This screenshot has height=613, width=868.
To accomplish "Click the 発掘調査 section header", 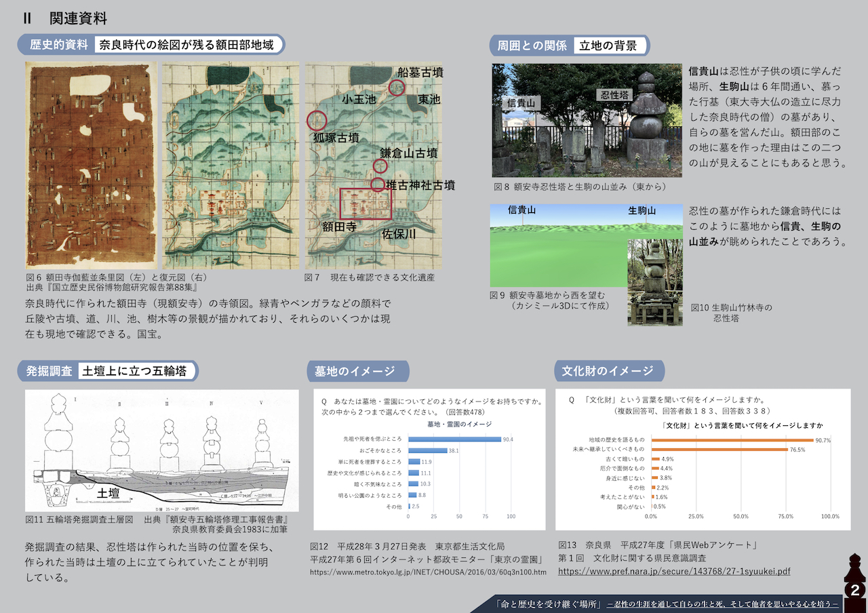I will [x=48, y=371].
